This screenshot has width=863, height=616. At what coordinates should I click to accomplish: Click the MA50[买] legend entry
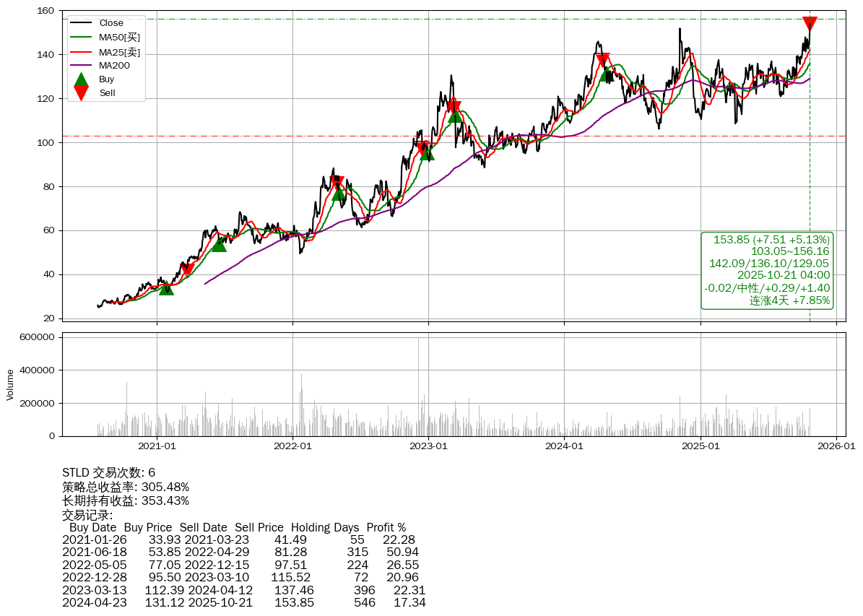pos(119,37)
